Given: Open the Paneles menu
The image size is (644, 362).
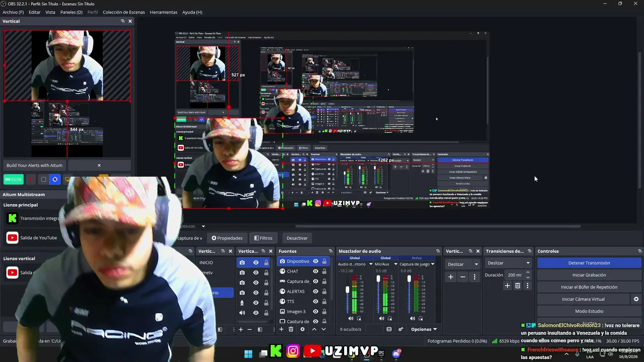Looking at the screenshot, I should (71, 12).
